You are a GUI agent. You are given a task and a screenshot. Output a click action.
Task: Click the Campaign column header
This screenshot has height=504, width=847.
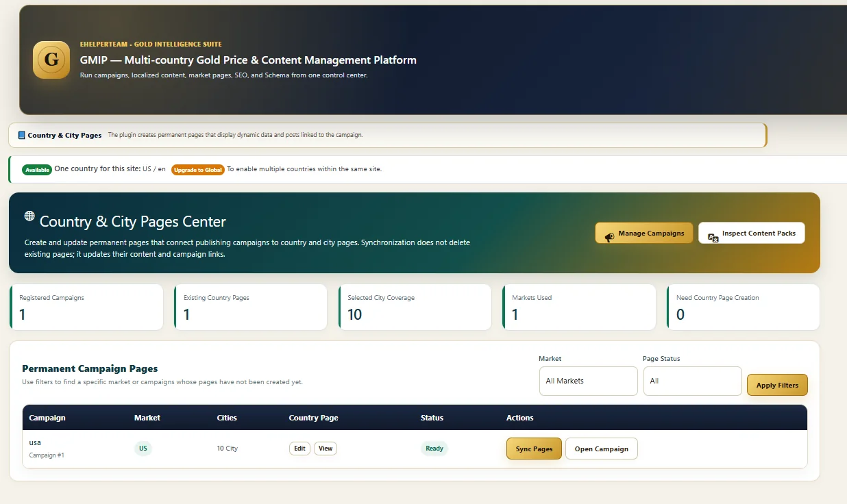47,418
